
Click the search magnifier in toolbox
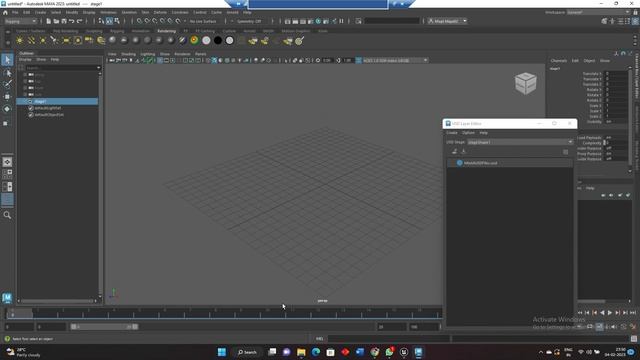(7, 215)
